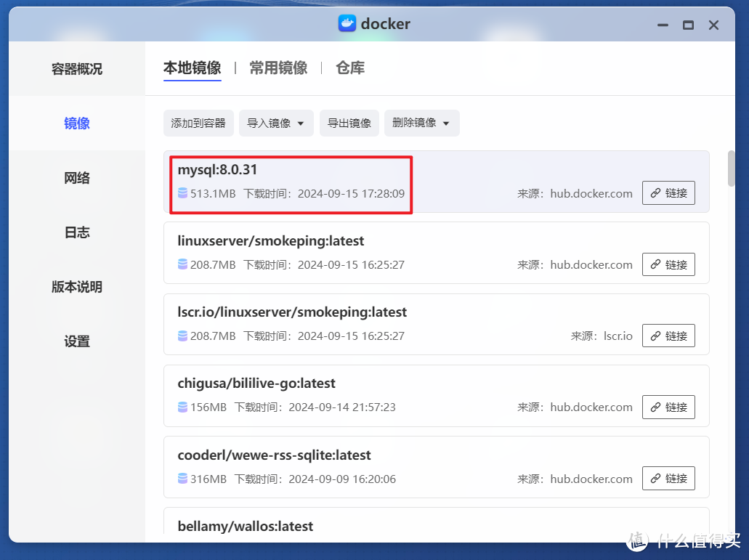
Task: Open the 链接 link button for mysql:8.0.31
Action: tap(668, 193)
